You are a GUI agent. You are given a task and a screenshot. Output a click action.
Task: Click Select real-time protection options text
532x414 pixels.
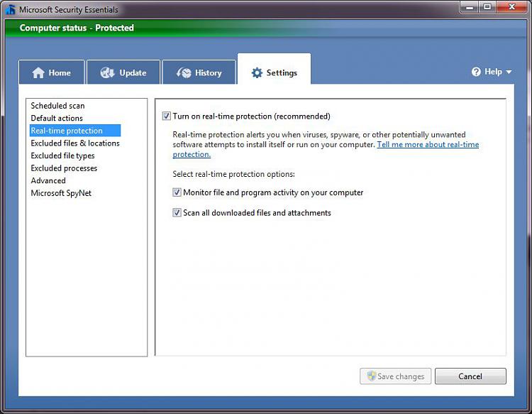pyautogui.click(x=234, y=174)
